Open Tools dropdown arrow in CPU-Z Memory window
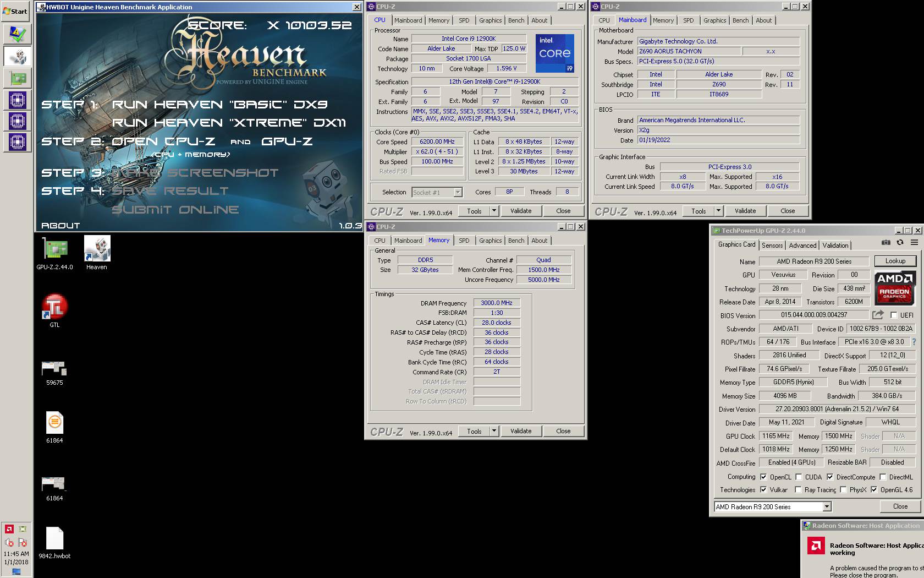Viewport: 924px width, 578px height. [x=494, y=431]
